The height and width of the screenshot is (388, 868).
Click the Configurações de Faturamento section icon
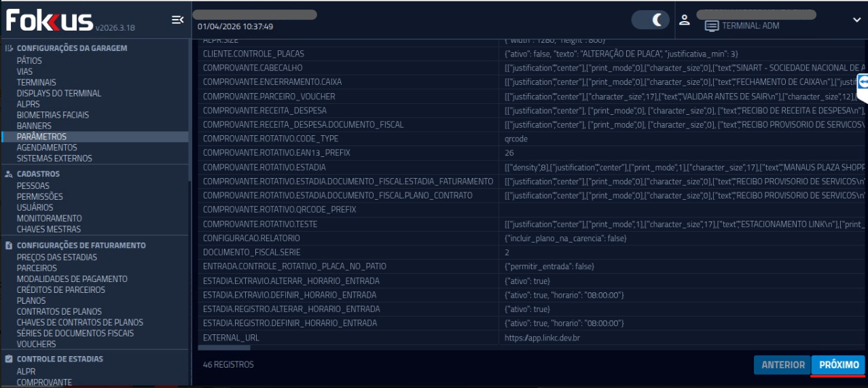pyautogui.click(x=9, y=245)
